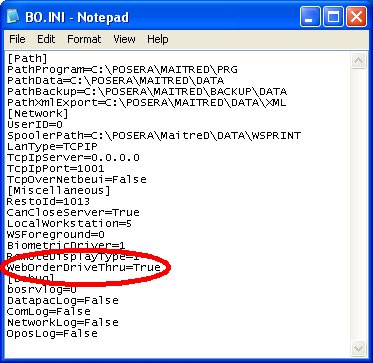The height and width of the screenshot is (363, 373).
Task: Open the Format menu
Action: (84, 39)
